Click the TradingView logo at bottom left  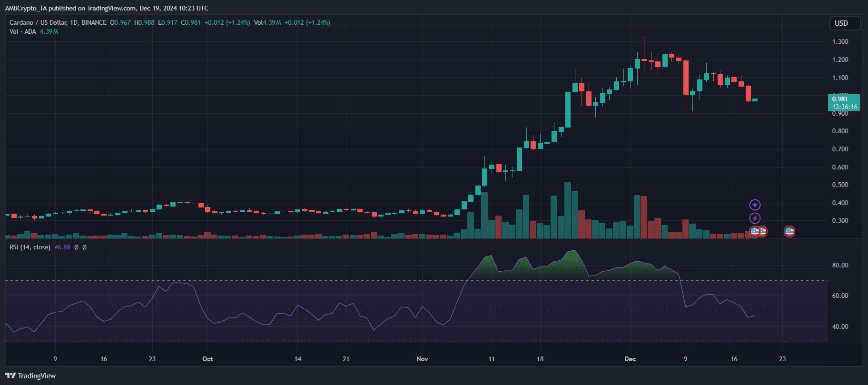pos(30,376)
